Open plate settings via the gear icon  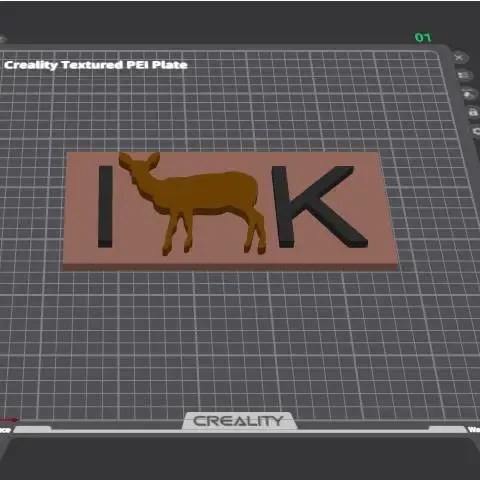click(477, 131)
